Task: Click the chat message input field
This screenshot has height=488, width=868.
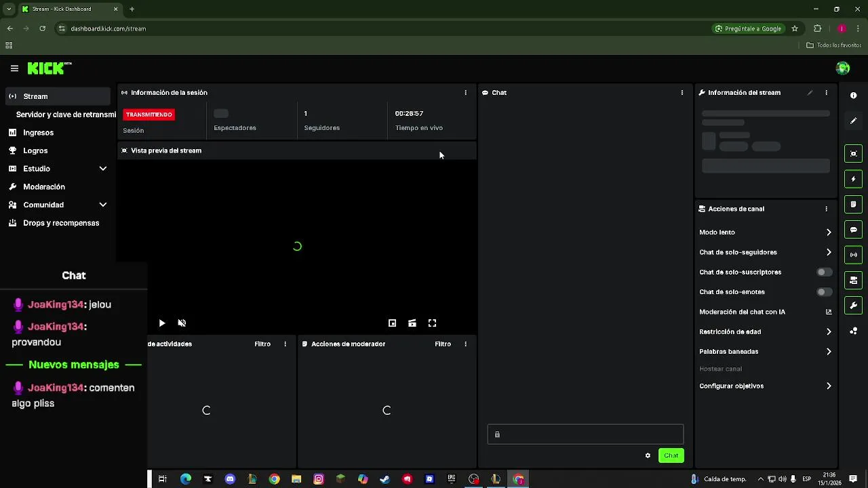Action: [x=585, y=434]
